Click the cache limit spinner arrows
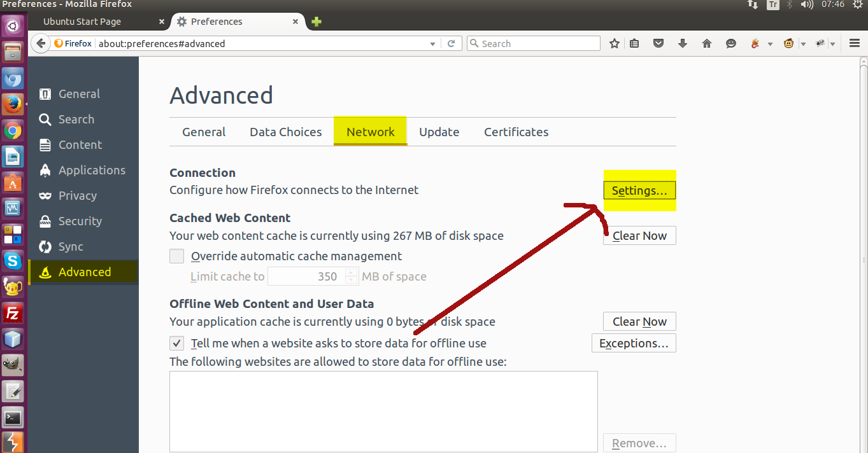This screenshot has width=868, height=453. click(352, 277)
